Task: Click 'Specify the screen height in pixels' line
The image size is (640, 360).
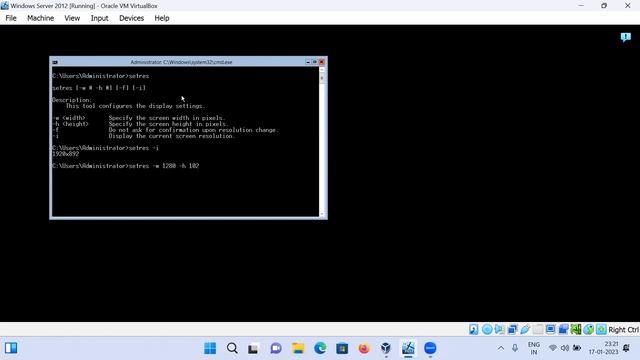Action: click(168, 124)
